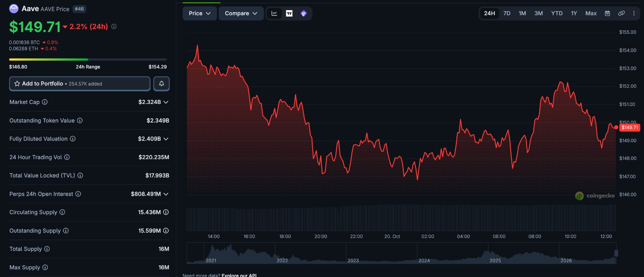644x277 pixels.
Task: Expand the Fully Diluted Valuation $2.409B chevron
Action: 166,139
